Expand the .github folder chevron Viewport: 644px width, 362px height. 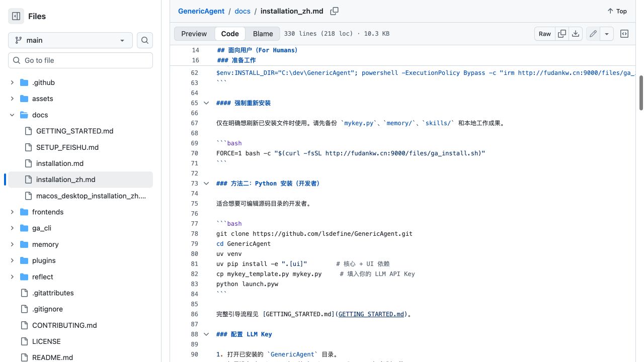12,82
